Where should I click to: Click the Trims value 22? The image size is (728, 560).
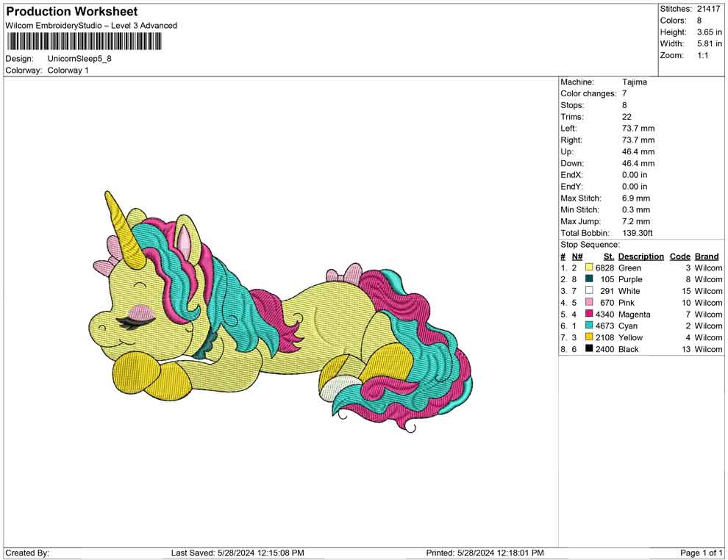[627, 116]
